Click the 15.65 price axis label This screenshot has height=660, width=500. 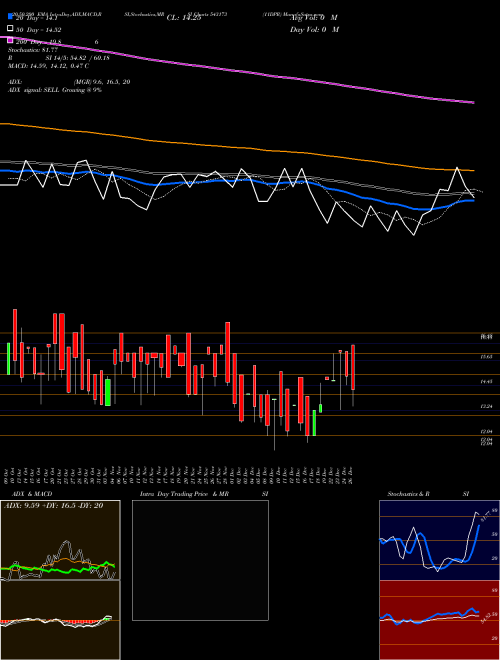tap(486, 357)
